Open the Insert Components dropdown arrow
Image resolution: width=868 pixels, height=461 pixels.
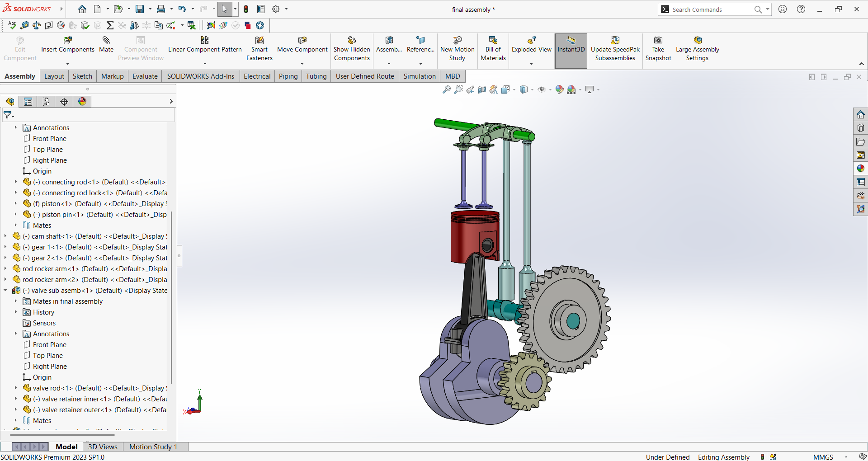coord(67,64)
